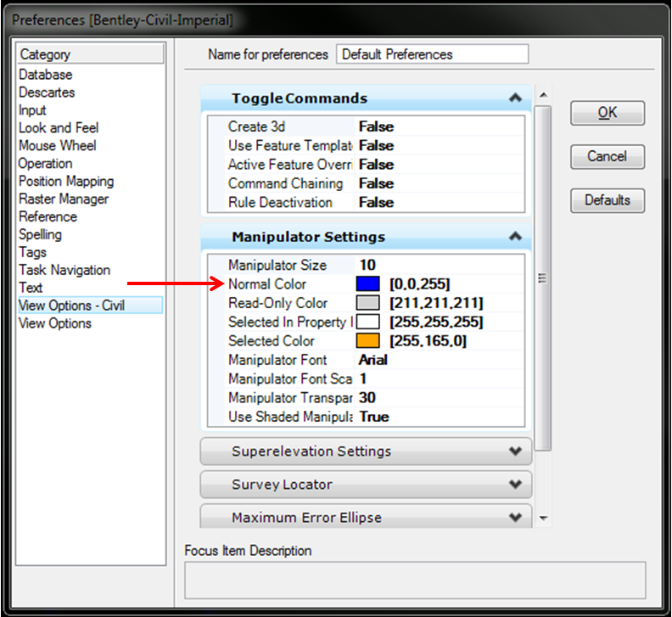This screenshot has width=672, height=617.
Task: Restore settings with the Defaults button
Action: click(x=608, y=200)
